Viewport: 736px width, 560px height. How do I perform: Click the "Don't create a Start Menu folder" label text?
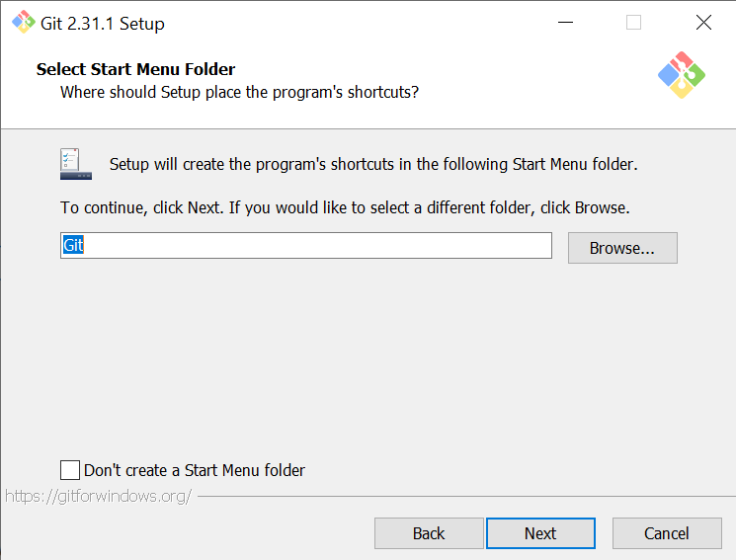coord(195,470)
